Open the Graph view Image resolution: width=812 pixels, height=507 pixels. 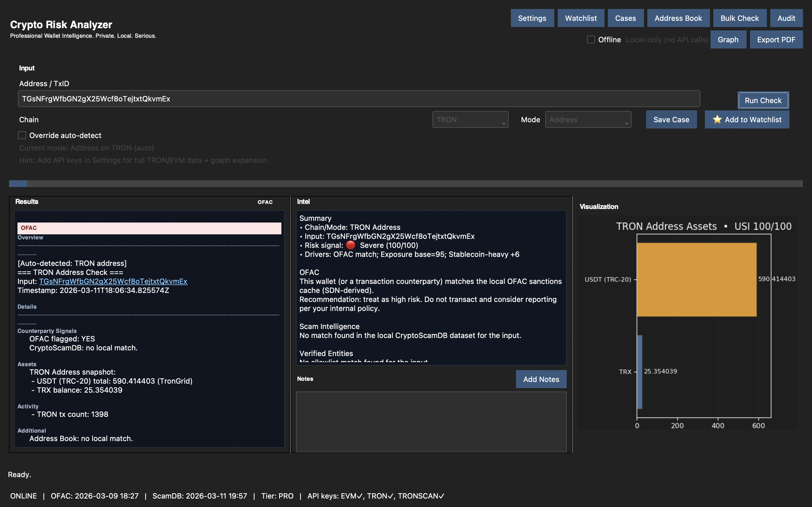click(728, 39)
